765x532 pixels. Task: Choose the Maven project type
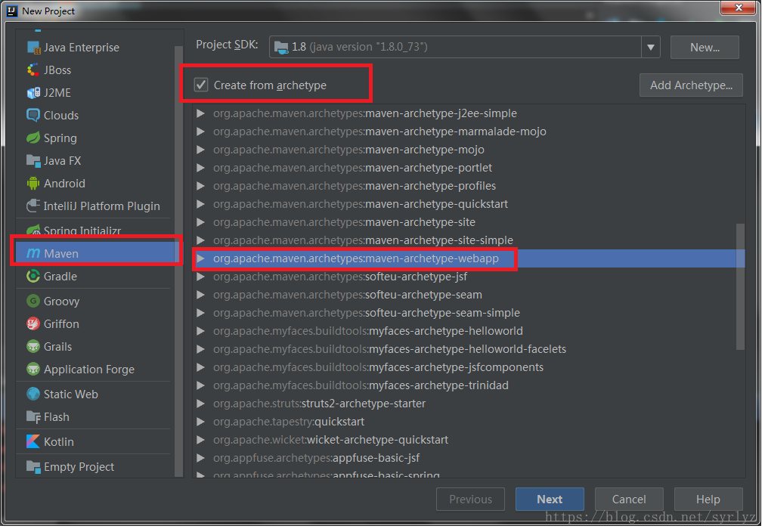tap(95, 254)
